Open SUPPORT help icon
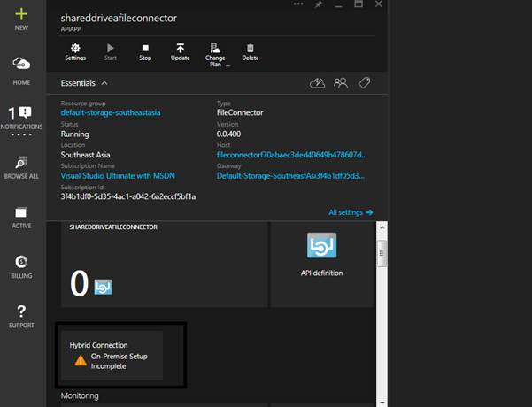The height and width of the screenshot is (407, 532). 21,317
